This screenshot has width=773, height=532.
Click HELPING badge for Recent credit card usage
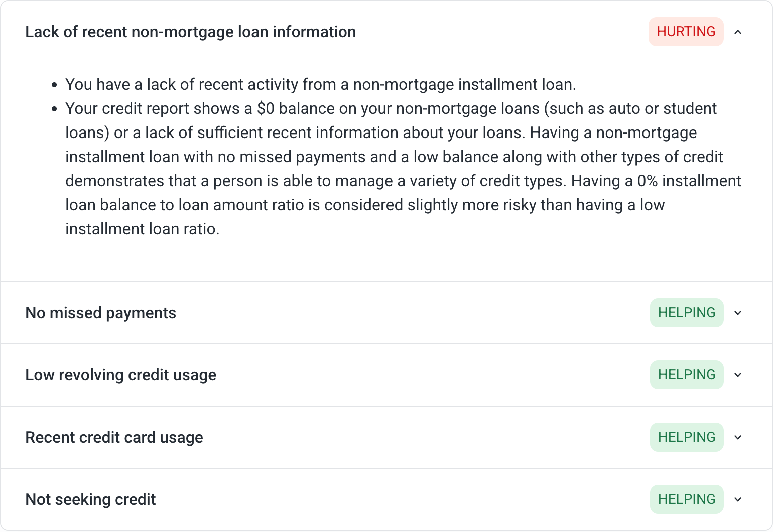tap(686, 437)
